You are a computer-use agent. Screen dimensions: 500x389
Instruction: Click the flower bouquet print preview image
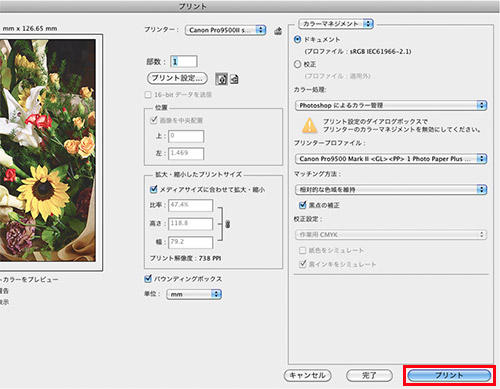[47, 150]
